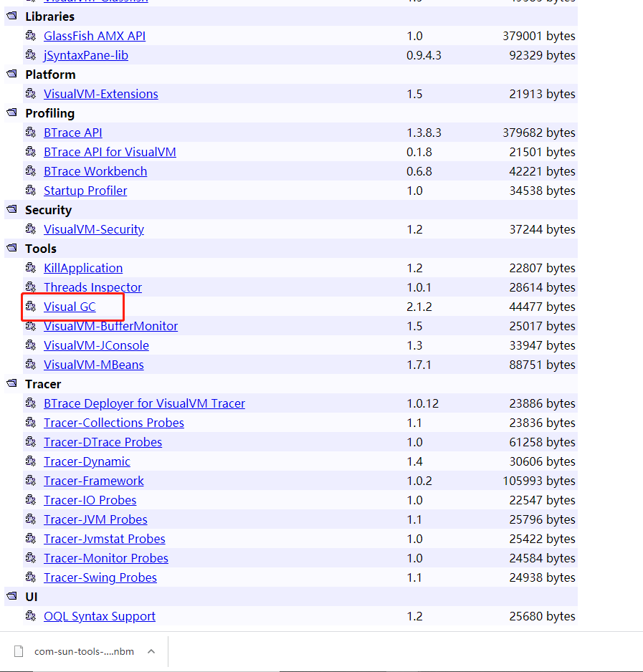Click the folder icon next to UI
Image resolution: width=643 pixels, height=672 pixels.
coord(12,597)
